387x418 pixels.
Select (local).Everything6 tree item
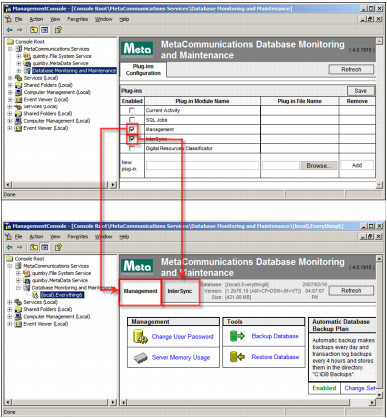tap(62, 295)
